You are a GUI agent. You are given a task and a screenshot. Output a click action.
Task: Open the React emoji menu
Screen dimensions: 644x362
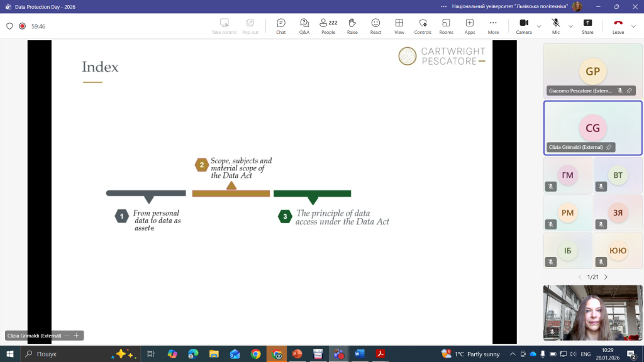pos(375,26)
